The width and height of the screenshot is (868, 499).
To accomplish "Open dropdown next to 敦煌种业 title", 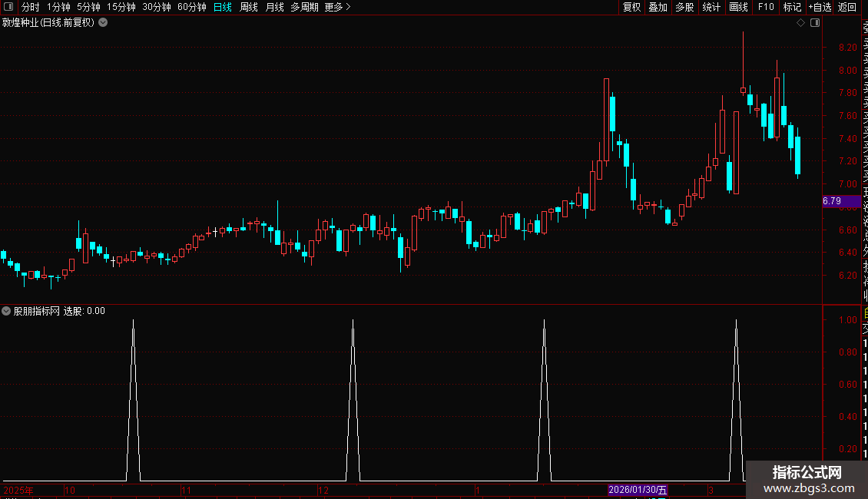I will (x=103, y=23).
